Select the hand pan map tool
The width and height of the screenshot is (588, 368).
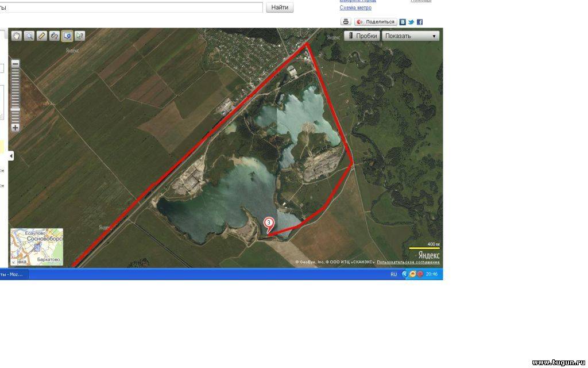click(x=17, y=36)
